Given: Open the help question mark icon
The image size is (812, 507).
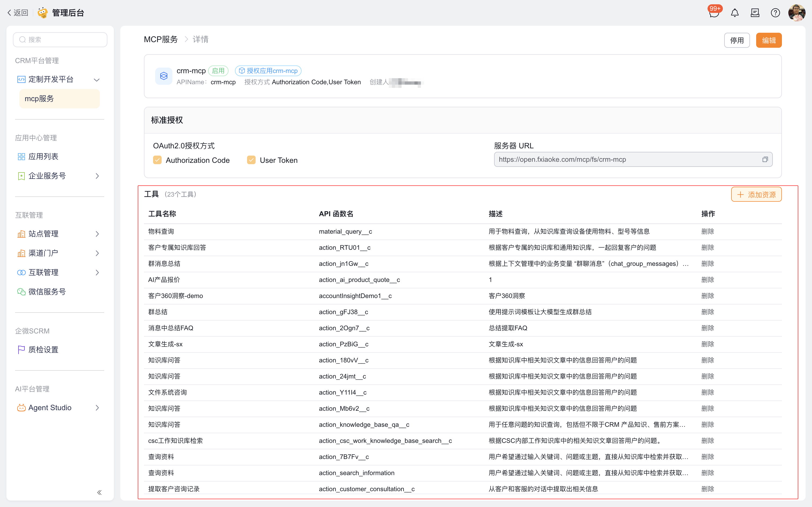Looking at the screenshot, I should [x=775, y=13].
